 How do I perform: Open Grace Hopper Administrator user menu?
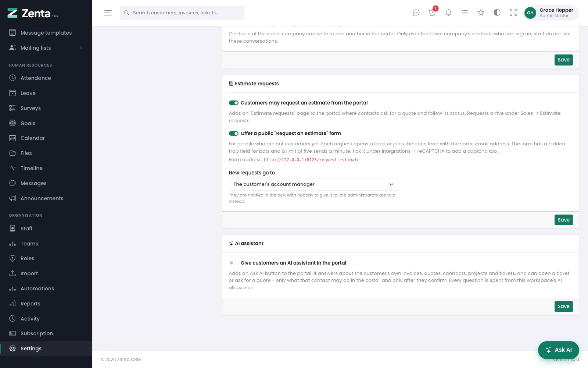(x=551, y=13)
